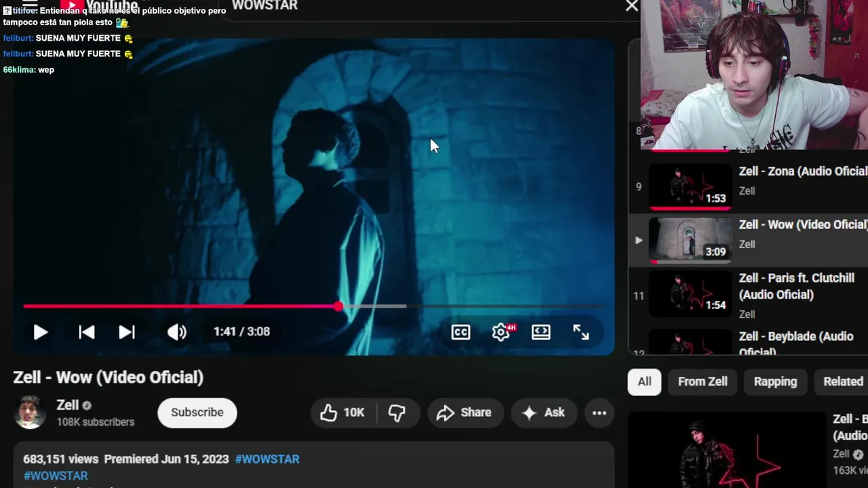This screenshot has width=868, height=488.
Task: Open the Ask AI button
Action: coord(543,413)
